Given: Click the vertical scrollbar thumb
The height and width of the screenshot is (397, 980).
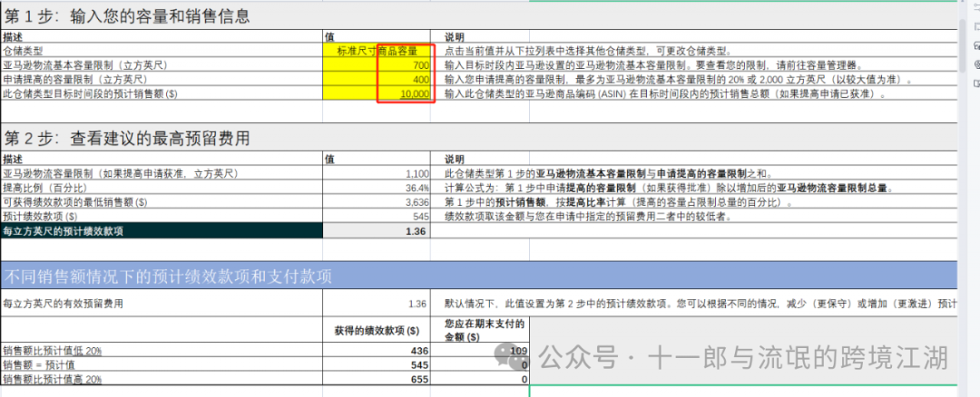Looking at the screenshot, I should click(x=963, y=44).
